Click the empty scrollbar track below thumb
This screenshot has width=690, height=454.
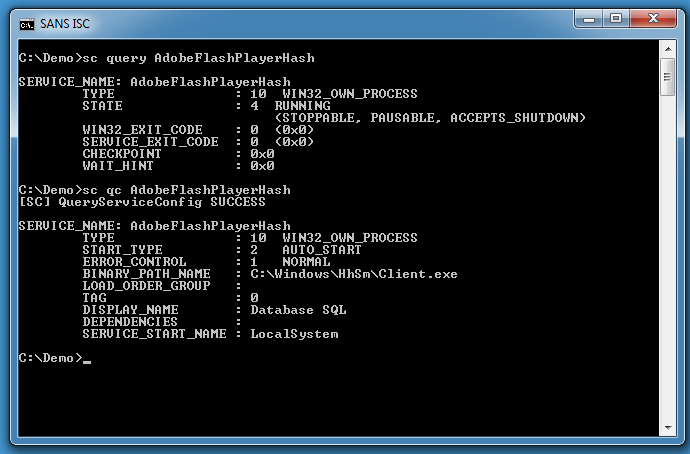point(668,257)
